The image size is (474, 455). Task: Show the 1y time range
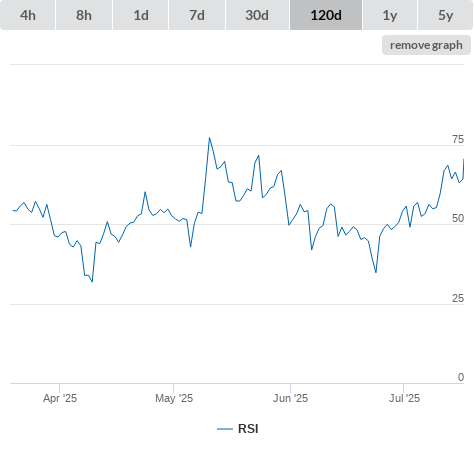click(390, 15)
